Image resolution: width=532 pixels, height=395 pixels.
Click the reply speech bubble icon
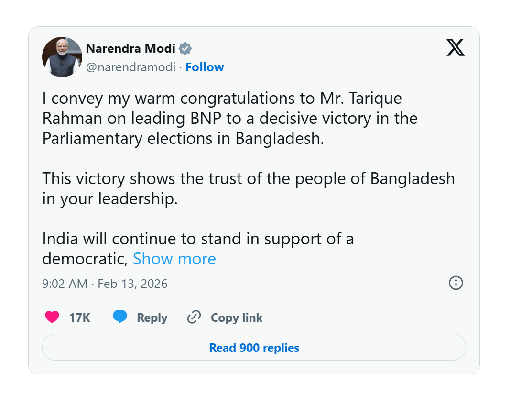[120, 317]
